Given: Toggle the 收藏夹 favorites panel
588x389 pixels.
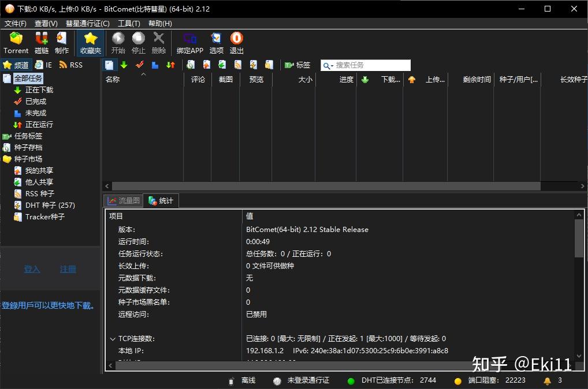Looking at the screenshot, I should tap(90, 43).
